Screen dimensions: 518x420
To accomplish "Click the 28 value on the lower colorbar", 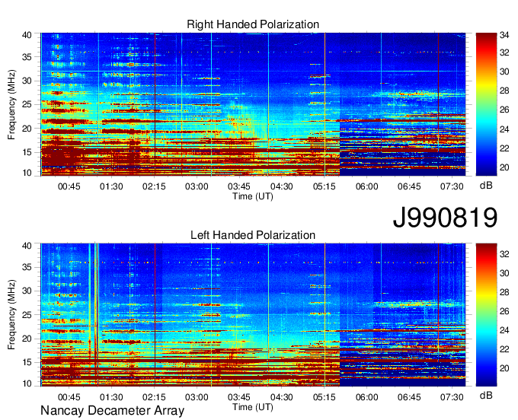I will (504, 292).
